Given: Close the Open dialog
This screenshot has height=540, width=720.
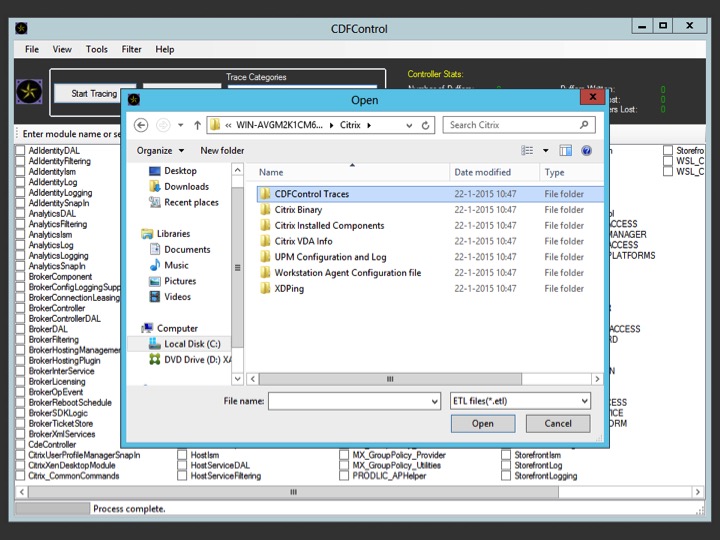Looking at the screenshot, I should tap(592, 97).
